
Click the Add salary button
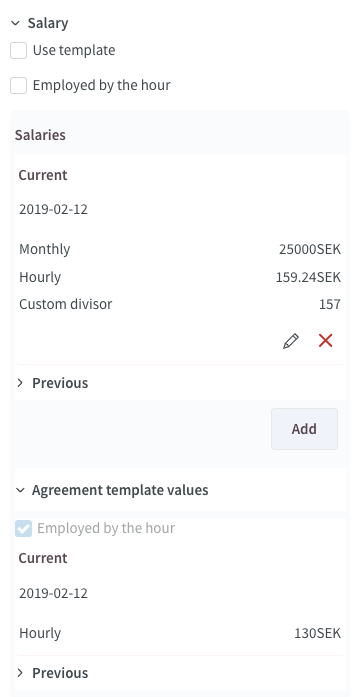point(304,429)
